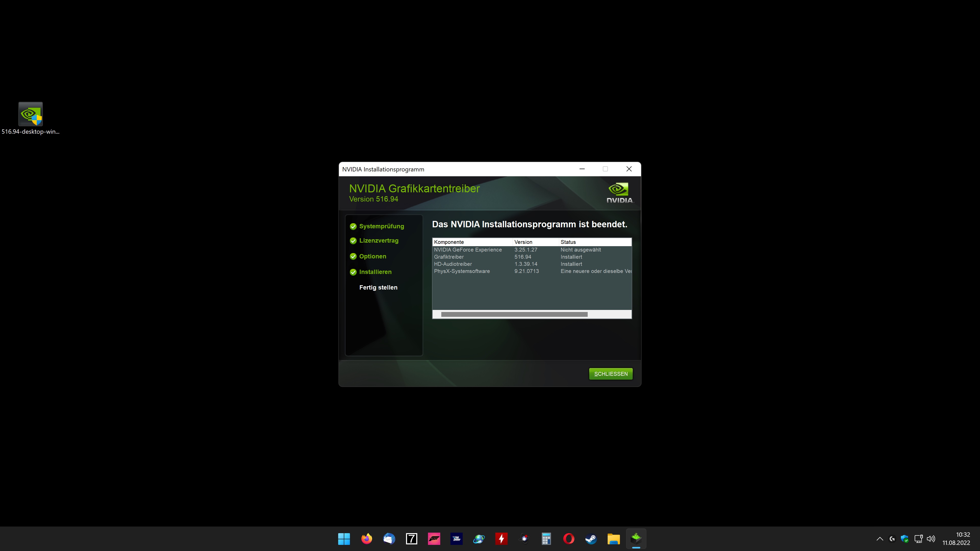Screen dimensions: 980x551
Task: Open Calculator from the taskbar
Action: point(546,539)
